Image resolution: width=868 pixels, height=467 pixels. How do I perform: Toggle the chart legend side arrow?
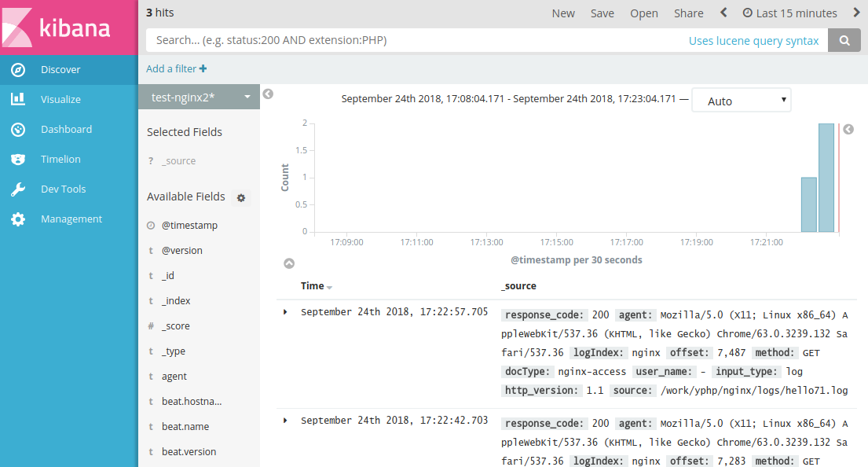(x=848, y=130)
